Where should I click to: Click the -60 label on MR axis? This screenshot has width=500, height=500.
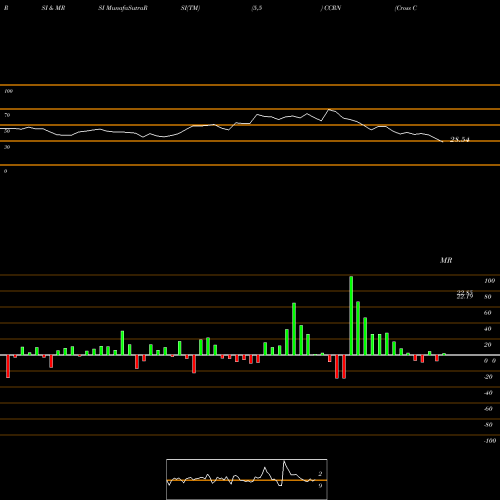click(488, 409)
